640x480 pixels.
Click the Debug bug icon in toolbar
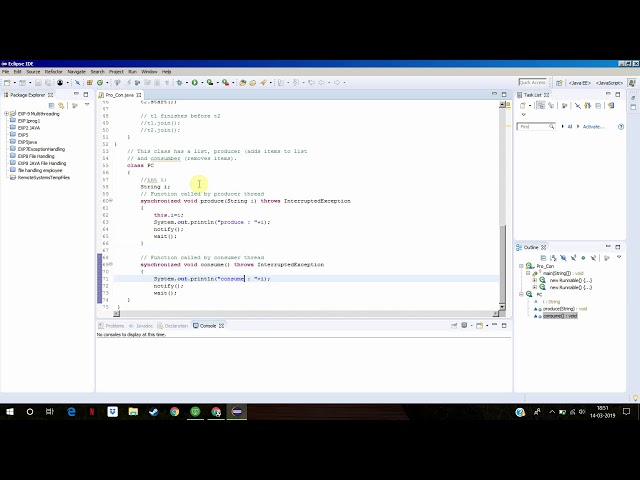click(x=179, y=83)
